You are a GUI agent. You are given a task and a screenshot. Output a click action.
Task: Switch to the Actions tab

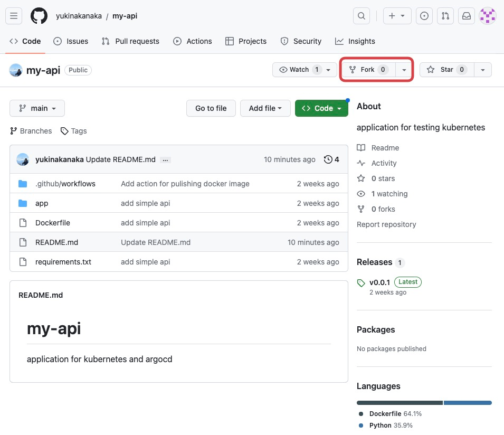193,41
